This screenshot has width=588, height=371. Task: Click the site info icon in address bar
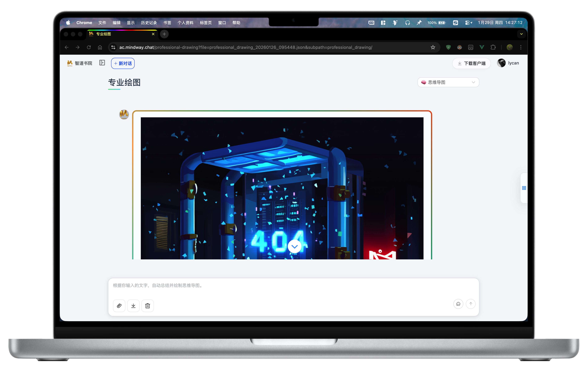pos(113,47)
